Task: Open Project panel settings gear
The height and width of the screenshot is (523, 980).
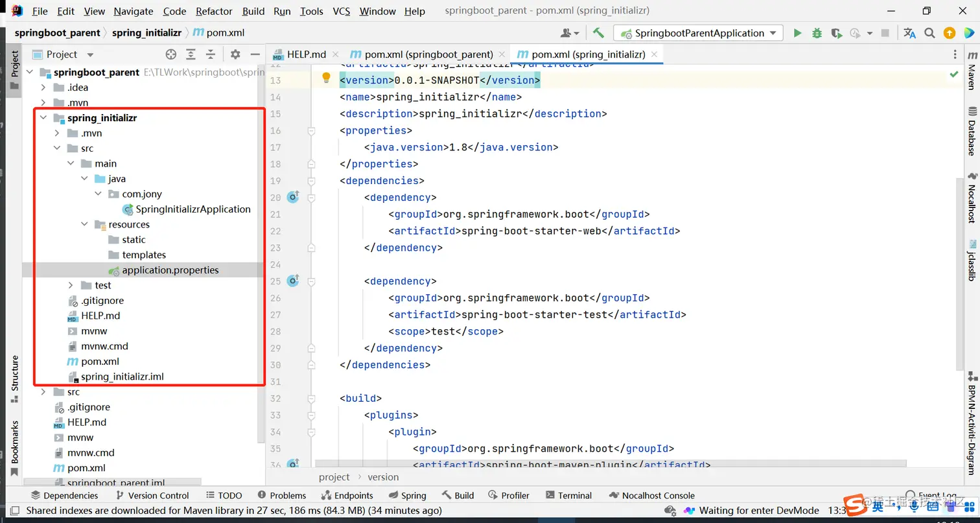Action: pyautogui.click(x=235, y=54)
